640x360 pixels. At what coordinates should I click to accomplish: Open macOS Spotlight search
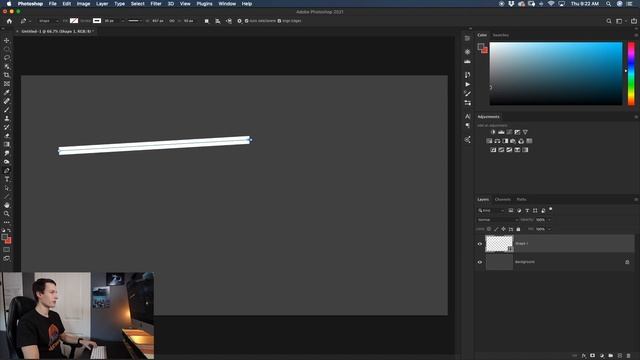click(608, 4)
